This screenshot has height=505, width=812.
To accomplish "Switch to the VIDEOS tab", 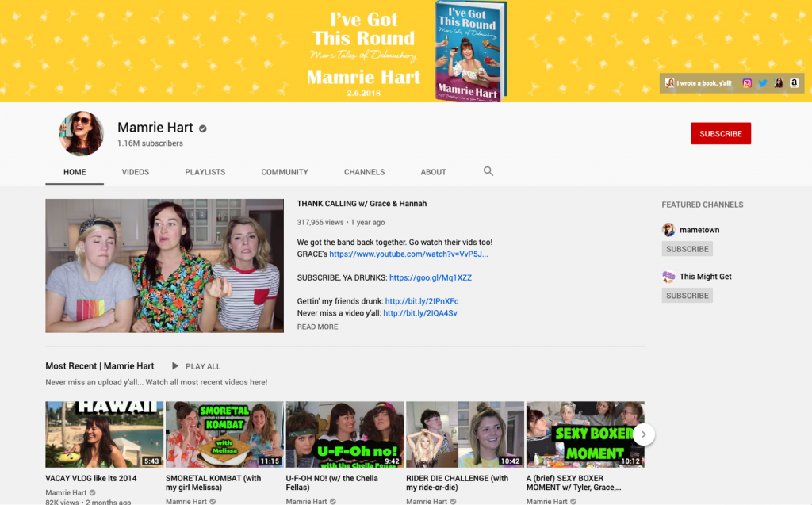I will point(135,172).
